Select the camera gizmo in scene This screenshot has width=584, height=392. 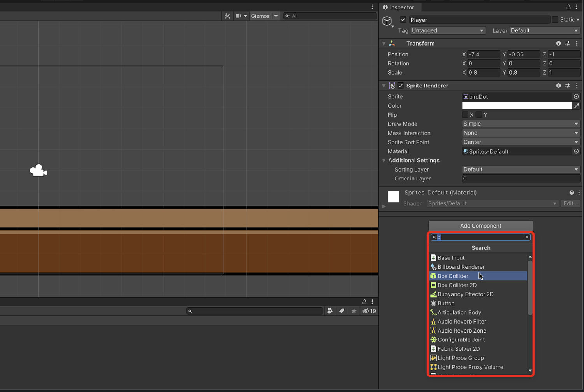[x=38, y=170]
